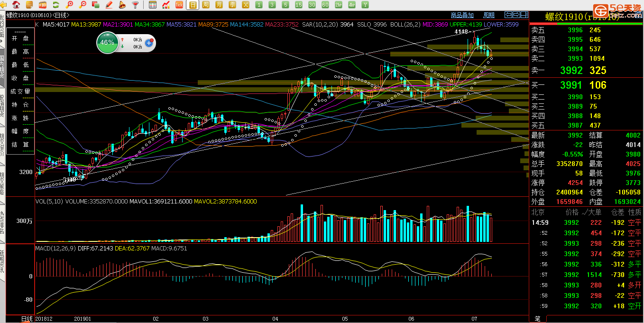Click the 4148 high price marker
This screenshot has width=644, height=323.
[x=461, y=32]
